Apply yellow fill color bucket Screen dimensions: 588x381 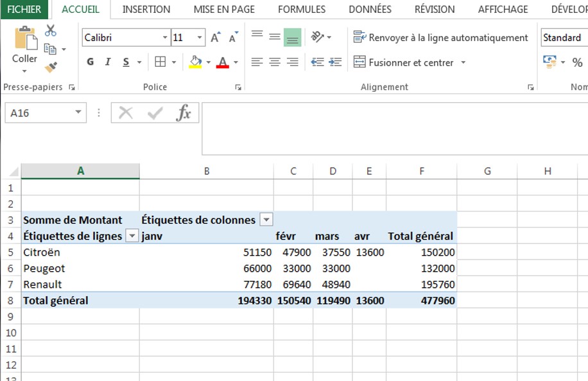tap(195, 62)
